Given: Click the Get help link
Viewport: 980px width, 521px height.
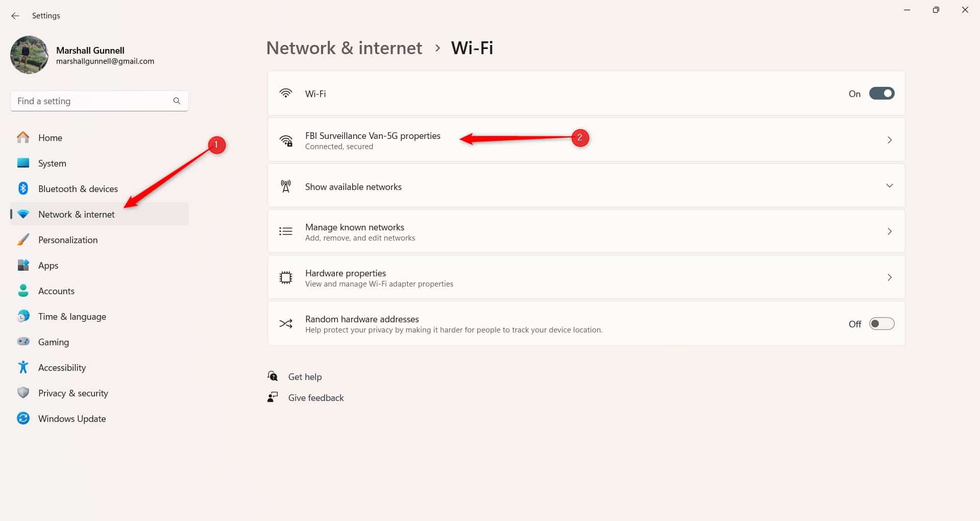Looking at the screenshot, I should (x=305, y=377).
